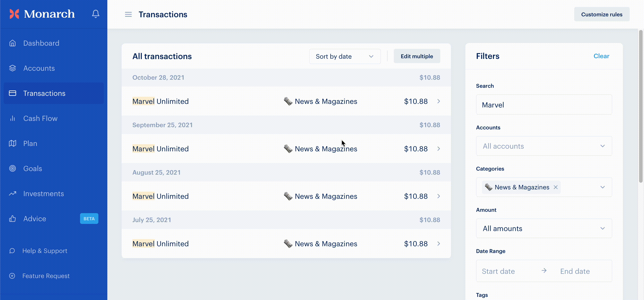Click the Search field containing Marvel
This screenshot has height=300, width=644.
544,105
